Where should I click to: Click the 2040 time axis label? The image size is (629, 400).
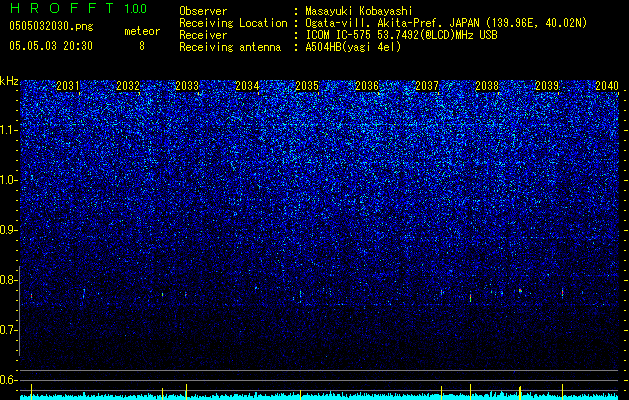coord(607,86)
